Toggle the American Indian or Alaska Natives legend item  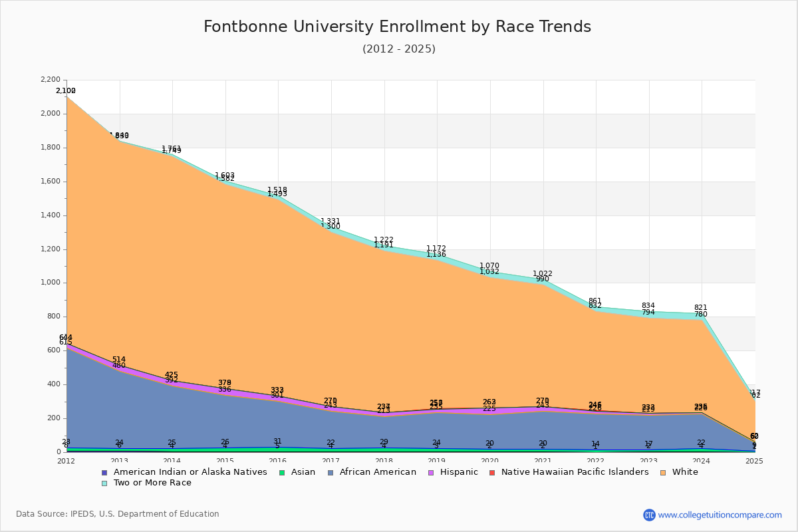coord(190,472)
